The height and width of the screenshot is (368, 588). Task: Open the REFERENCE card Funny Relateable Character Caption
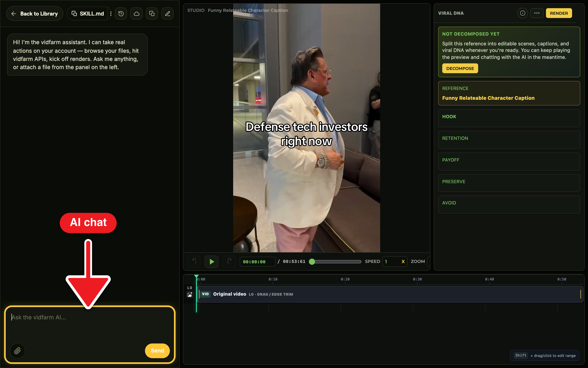coord(509,93)
